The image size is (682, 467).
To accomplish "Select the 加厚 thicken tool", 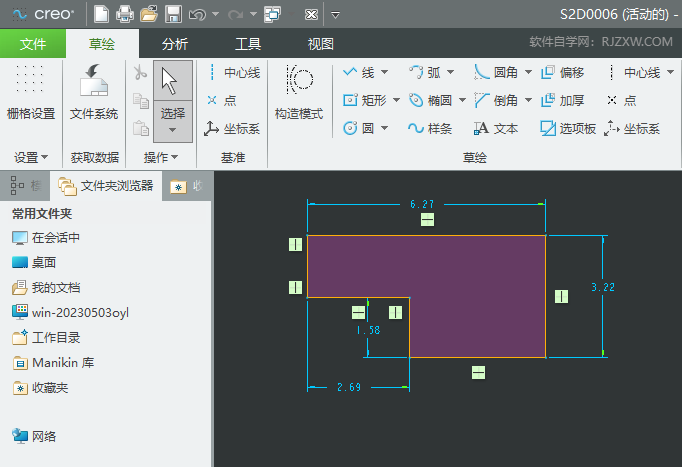I will (562, 101).
